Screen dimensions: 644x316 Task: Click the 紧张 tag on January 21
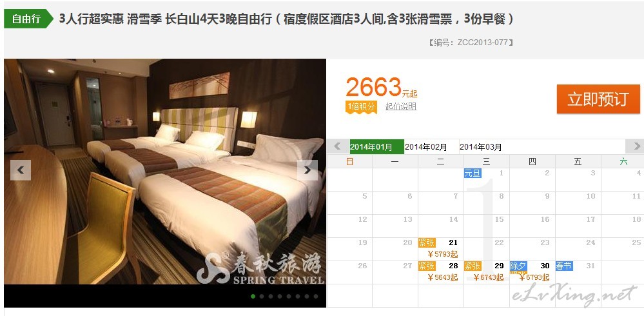pos(427,243)
